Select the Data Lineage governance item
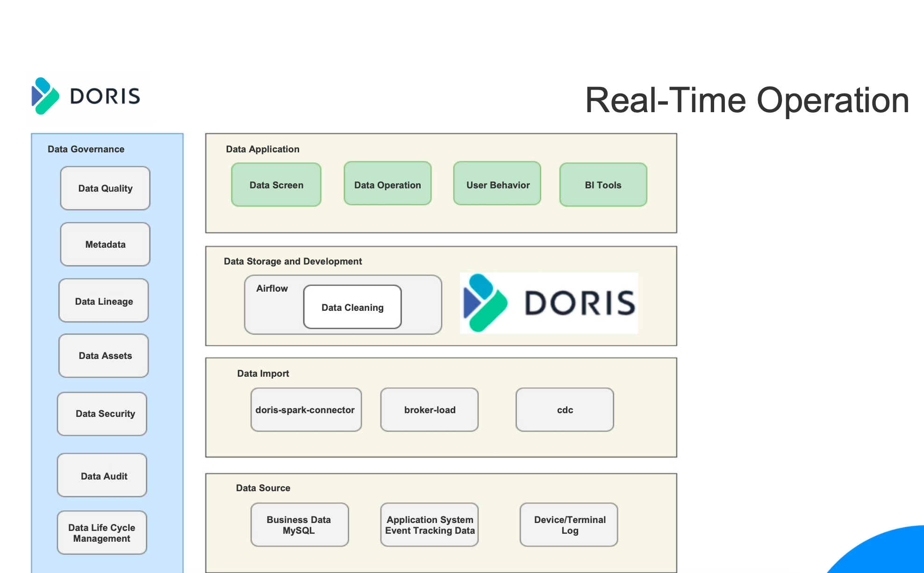This screenshot has width=924, height=573. coord(106,301)
